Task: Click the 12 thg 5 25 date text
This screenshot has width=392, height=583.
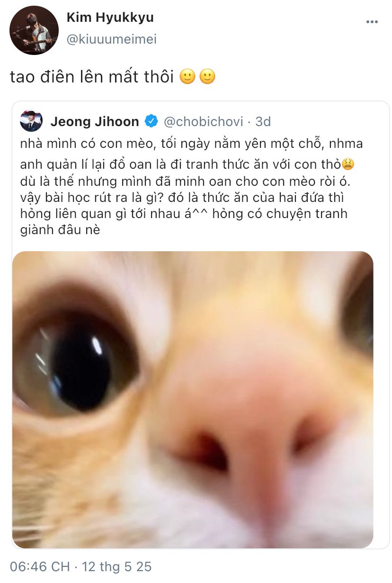Action: 116,566
